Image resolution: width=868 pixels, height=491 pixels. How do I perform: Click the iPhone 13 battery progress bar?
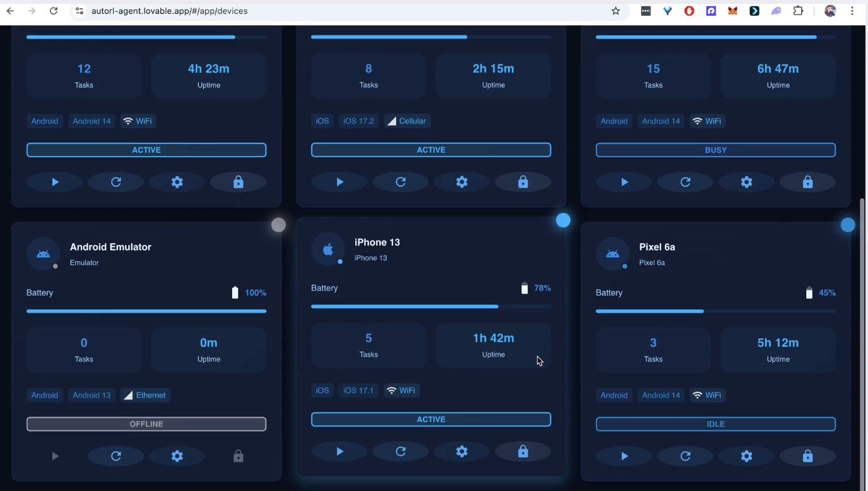tap(431, 307)
